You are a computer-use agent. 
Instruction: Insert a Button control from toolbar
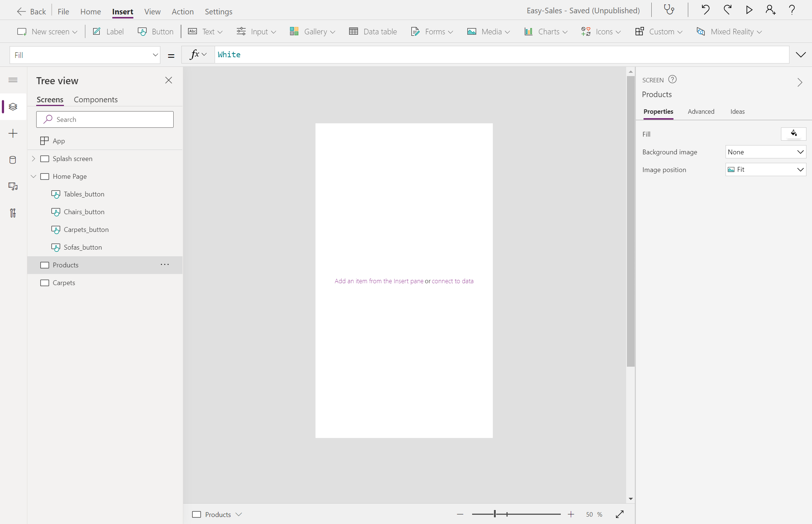tap(156, 32)
